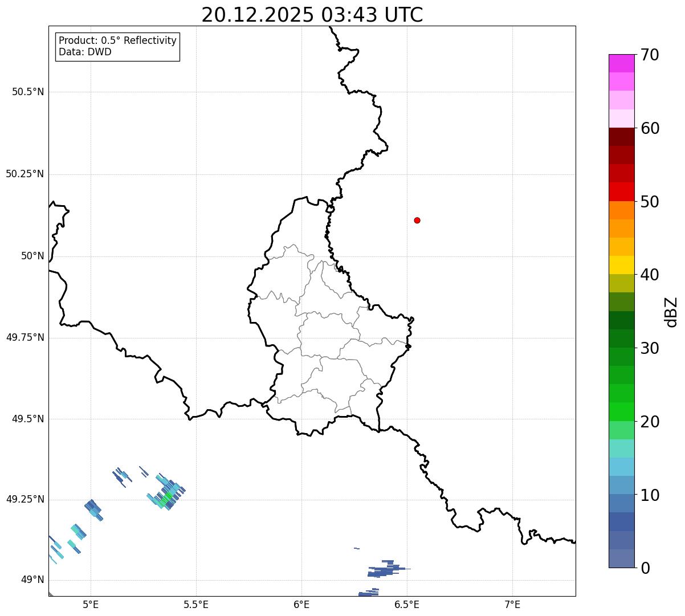The height and width of the screenshot is (616, 685).
Task: Click the Data: DWD label
Action: (x=85, y=52)
